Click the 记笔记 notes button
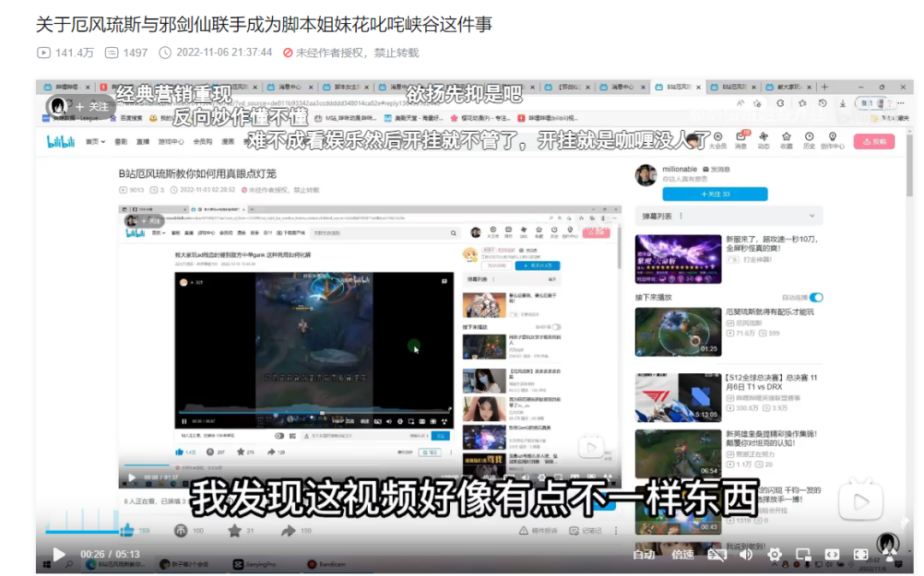Screen dimensions: 924x576 586,531
